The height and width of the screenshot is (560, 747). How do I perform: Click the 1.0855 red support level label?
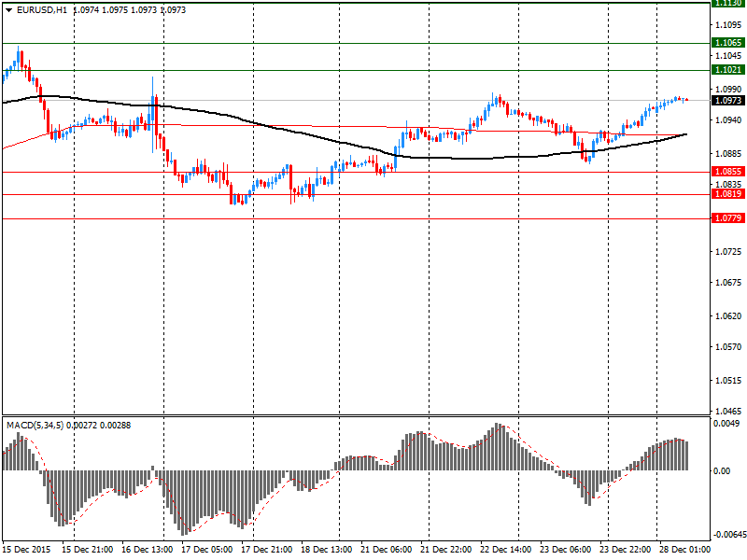coord(727,172)
